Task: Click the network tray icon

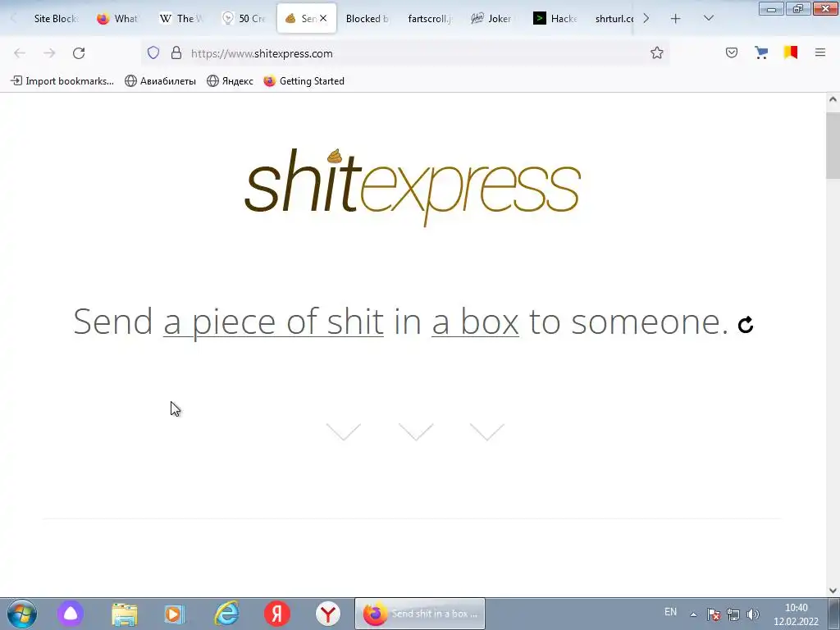Action: click(x=733, y=614)
